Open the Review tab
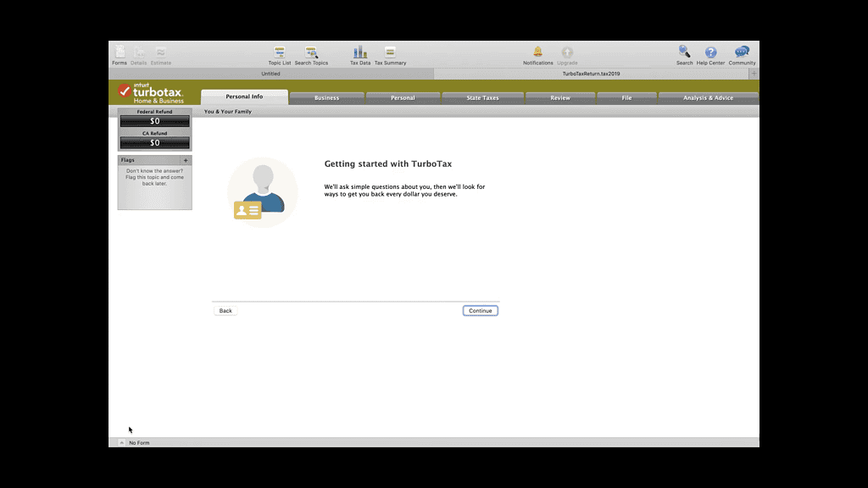Screen dimensions: 868x488 [x=560, y=98]
